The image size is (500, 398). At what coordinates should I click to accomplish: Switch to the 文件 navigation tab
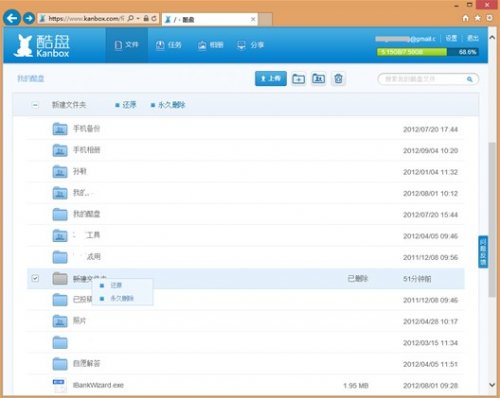tap(126, 45)
